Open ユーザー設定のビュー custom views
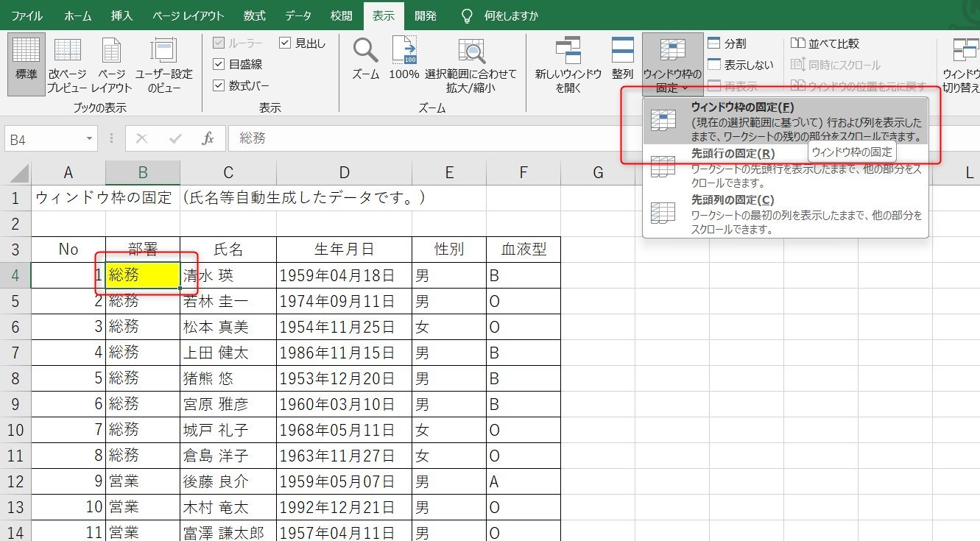The height and width of the screenshot is (541, 980). click(x=163, y=65)
